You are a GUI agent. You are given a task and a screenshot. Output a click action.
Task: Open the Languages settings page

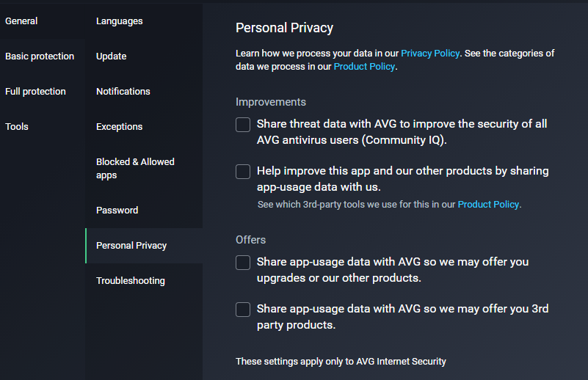tap(120, 21)
